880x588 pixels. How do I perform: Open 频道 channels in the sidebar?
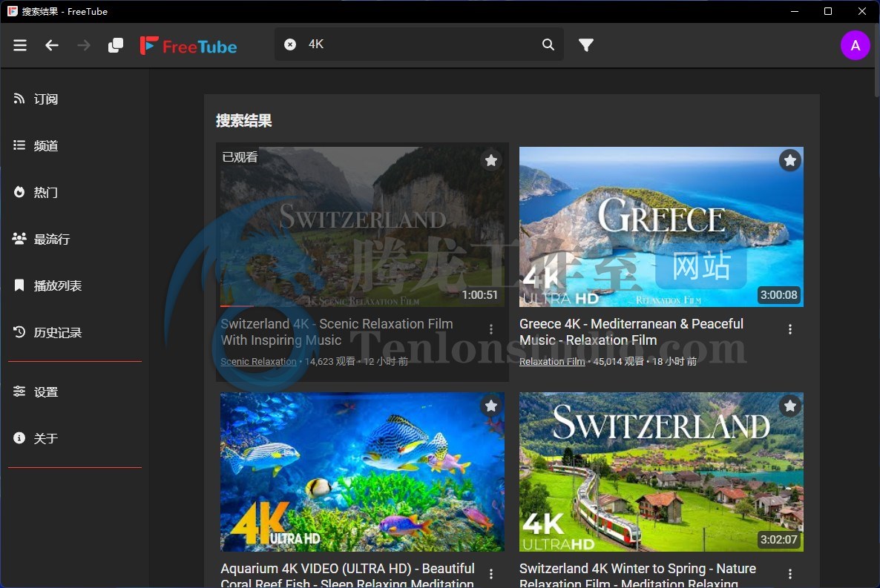pos(75,146)
